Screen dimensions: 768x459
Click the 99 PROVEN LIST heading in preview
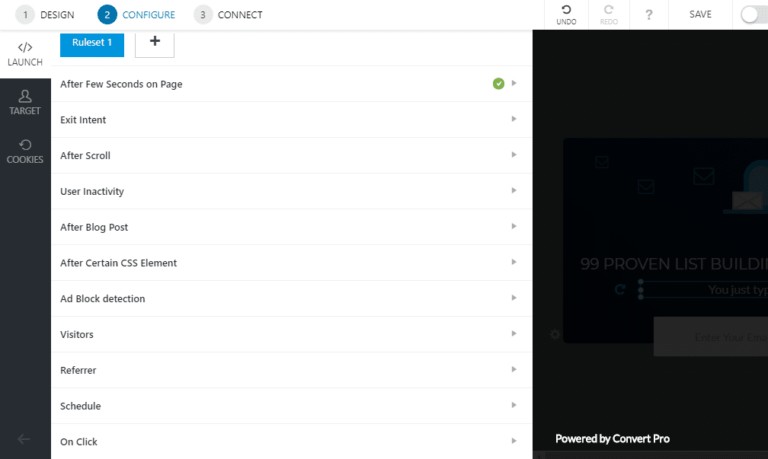click(x=674, y=264)
